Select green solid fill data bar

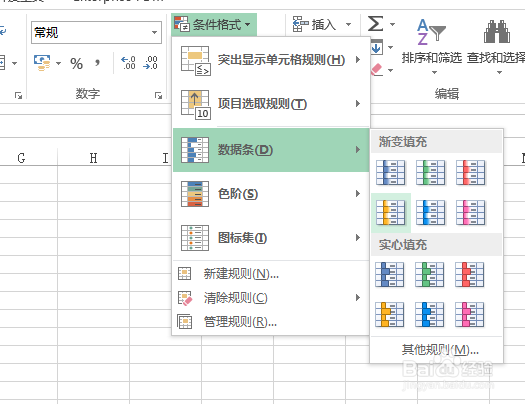click(430, 275)
